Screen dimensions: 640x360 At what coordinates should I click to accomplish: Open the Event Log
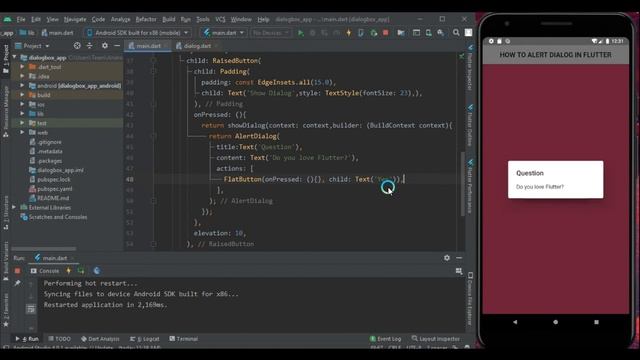pyautogui.click(x=386, y=339)
